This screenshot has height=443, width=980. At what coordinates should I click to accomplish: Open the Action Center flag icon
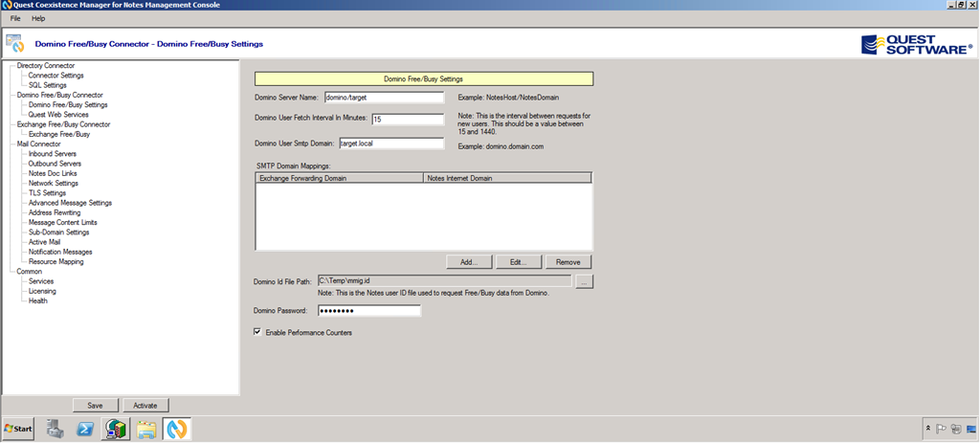942,429
